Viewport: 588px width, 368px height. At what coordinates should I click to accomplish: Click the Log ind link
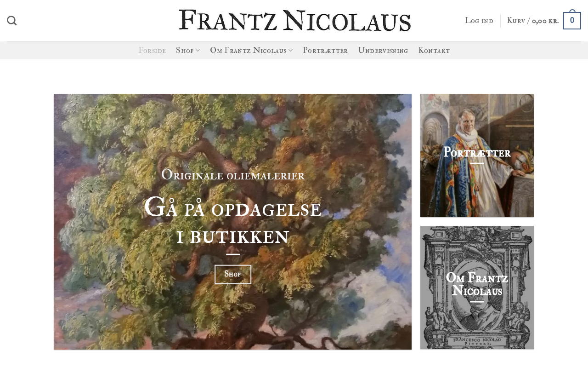coord(479,21)
